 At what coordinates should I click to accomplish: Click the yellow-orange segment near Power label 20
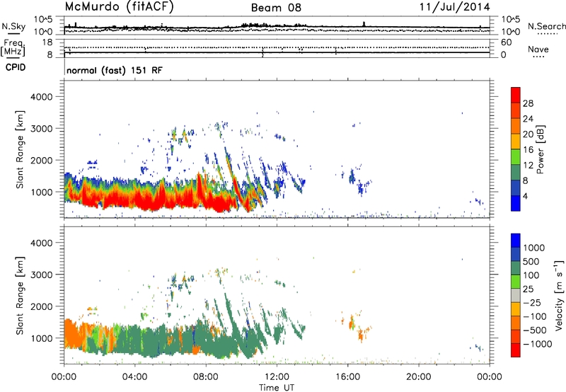click(x=516, y=141)
